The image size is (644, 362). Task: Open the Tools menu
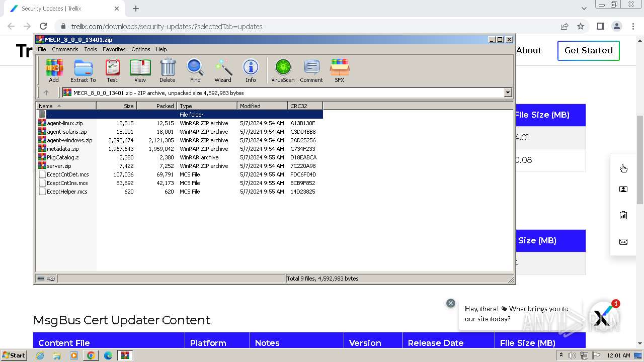pyautogui.click(x=91, y=49)
